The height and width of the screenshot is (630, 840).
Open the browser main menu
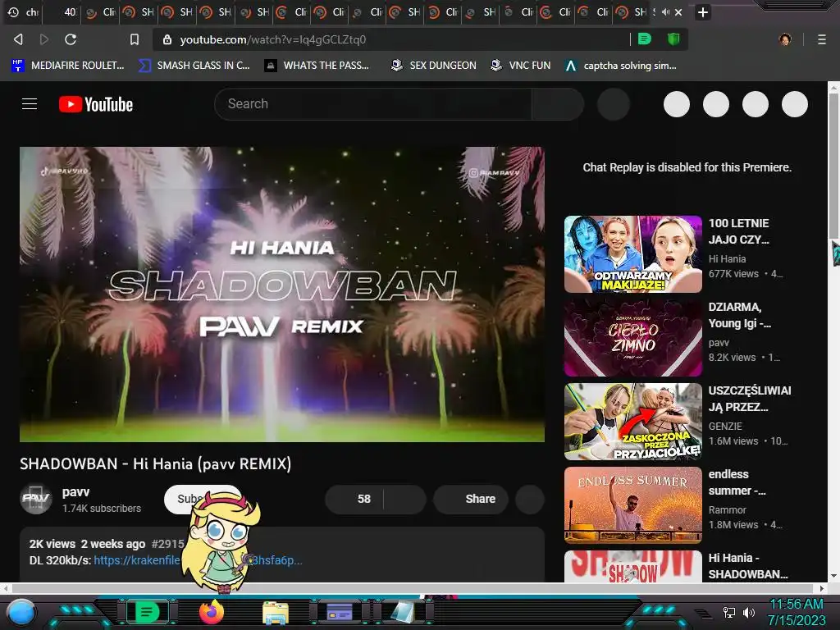pyautogui.click(x=822, y=39)
